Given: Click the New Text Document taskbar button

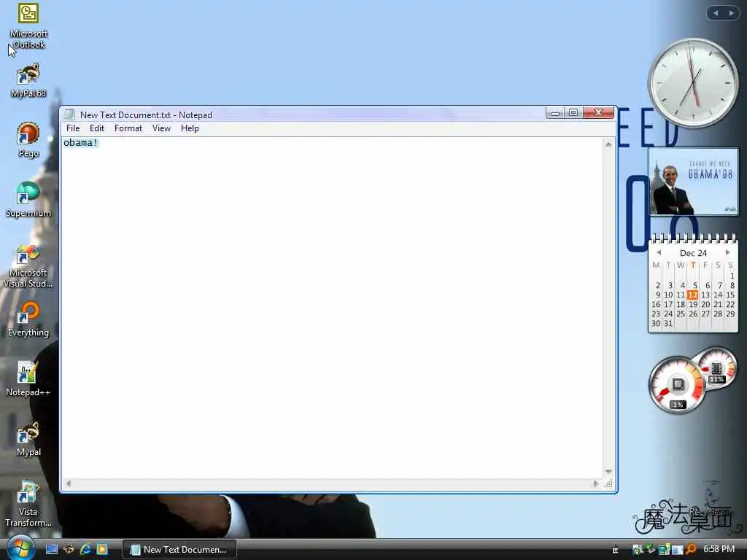Looking at the screenshot, I should pyautogui.click(x=179, y=550).
